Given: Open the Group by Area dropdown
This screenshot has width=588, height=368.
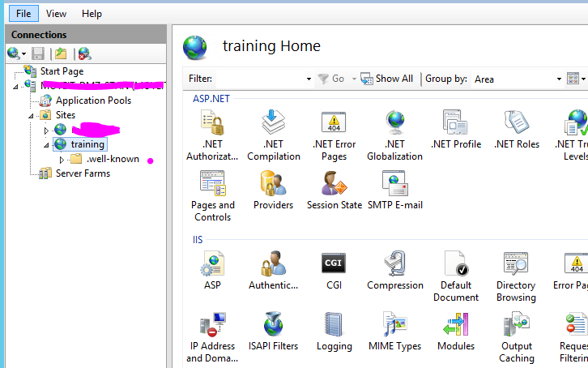Looking at the screenshot, I should coord(559,79).
